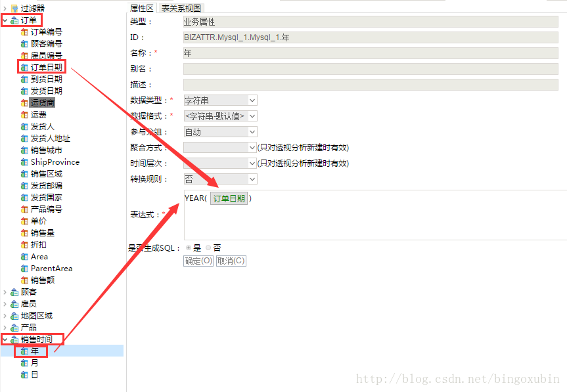Click the icon beside 折扣
Viewport: 567px width, 392px height.
click(x=24, y=245)
